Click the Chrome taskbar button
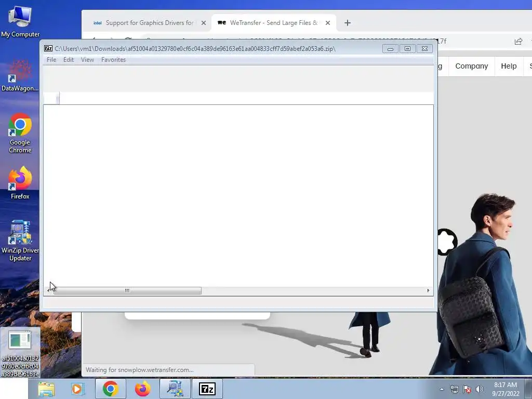The image size is (532, 399). tap(111, 389)
